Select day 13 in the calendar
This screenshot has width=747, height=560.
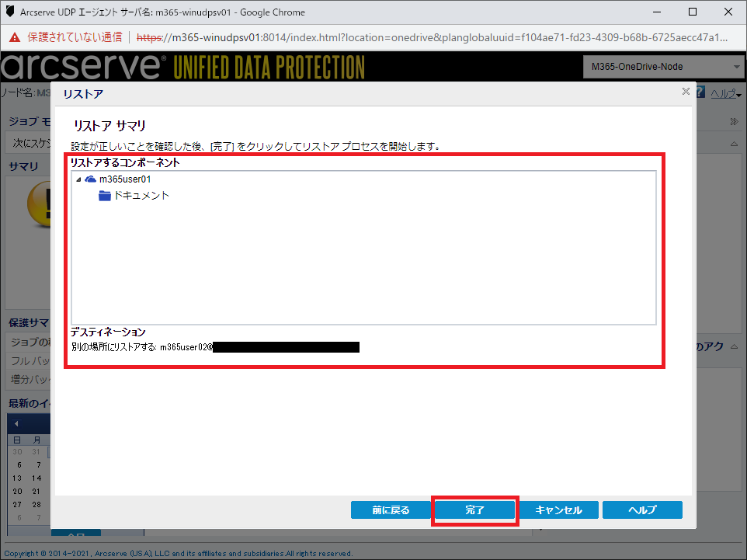(x=17, y=478)
